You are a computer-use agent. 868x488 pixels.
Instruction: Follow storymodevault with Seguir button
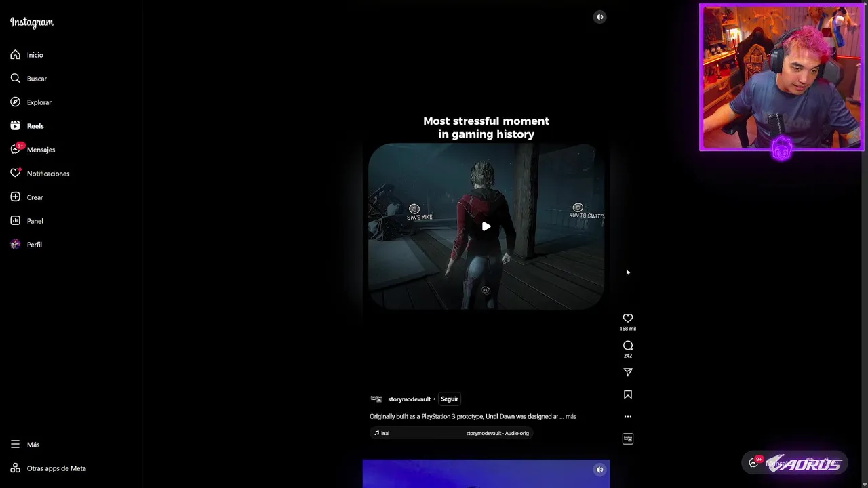pyautogui.click(x=450, y=399)
